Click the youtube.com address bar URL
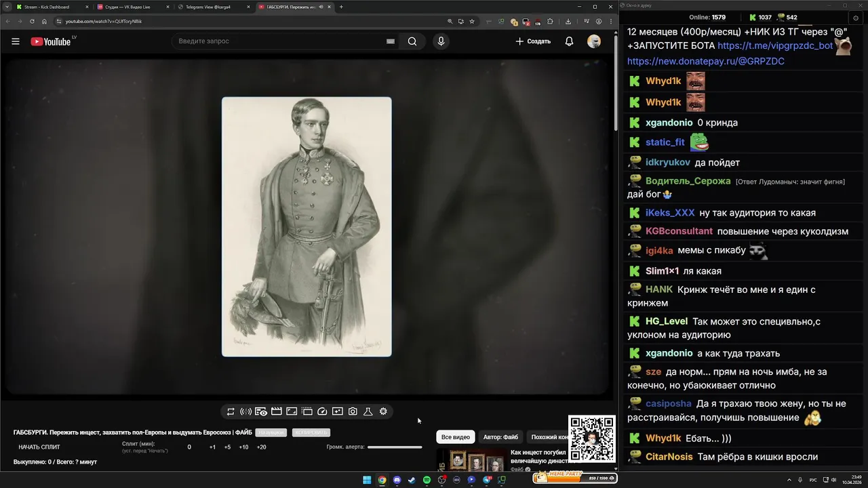 tap(104, 21)
